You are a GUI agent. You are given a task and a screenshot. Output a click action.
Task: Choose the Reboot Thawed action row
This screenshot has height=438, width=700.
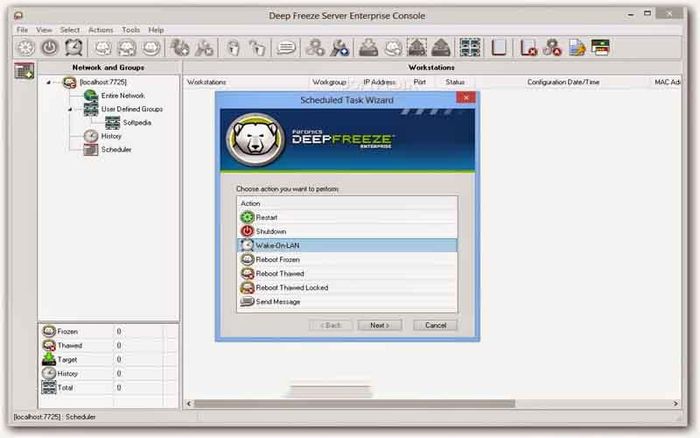tap(347, 273)
